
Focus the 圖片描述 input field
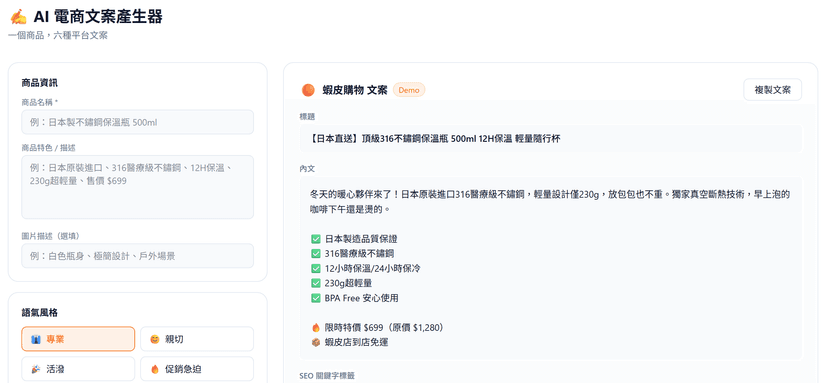click(x=137, y=256)
